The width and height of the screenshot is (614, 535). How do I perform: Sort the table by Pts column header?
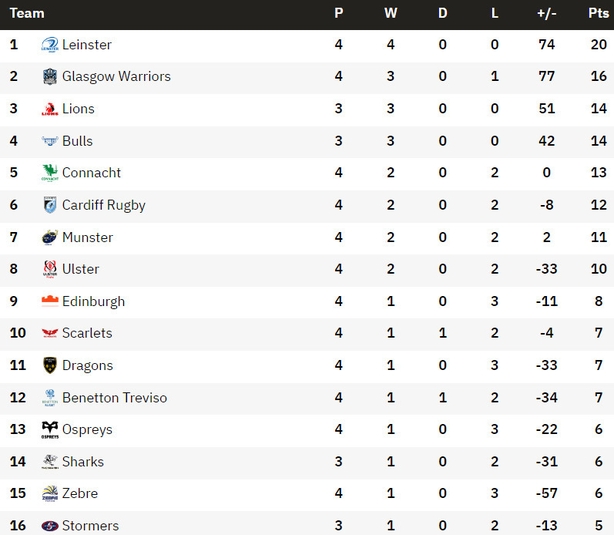tap(598, 13)
